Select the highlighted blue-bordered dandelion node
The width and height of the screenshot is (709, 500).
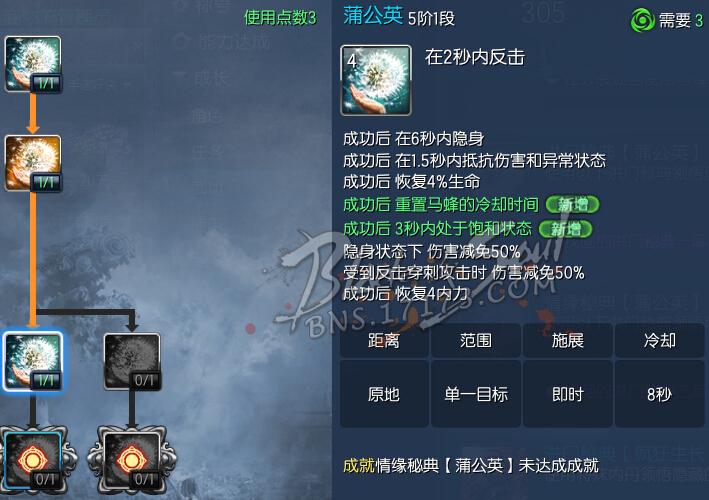[x=33, y=361]
